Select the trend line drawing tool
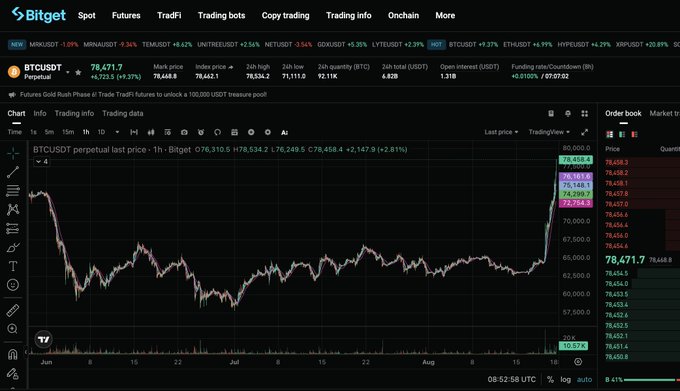 (13, 172)
